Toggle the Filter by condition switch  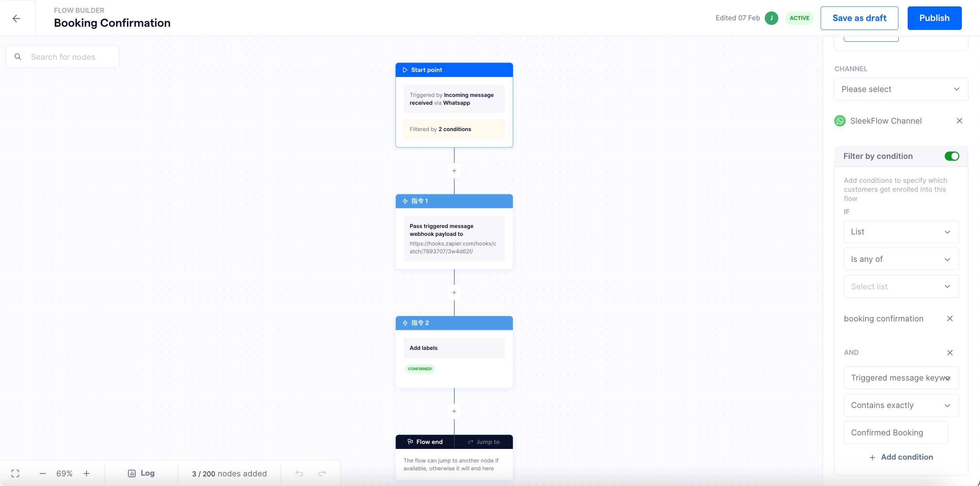tap(953, 156)
